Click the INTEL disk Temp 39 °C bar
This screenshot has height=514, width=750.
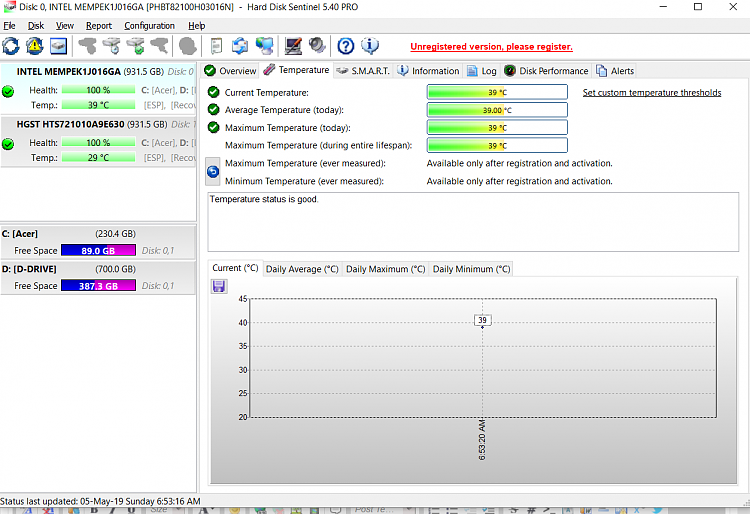coord(99,105)
